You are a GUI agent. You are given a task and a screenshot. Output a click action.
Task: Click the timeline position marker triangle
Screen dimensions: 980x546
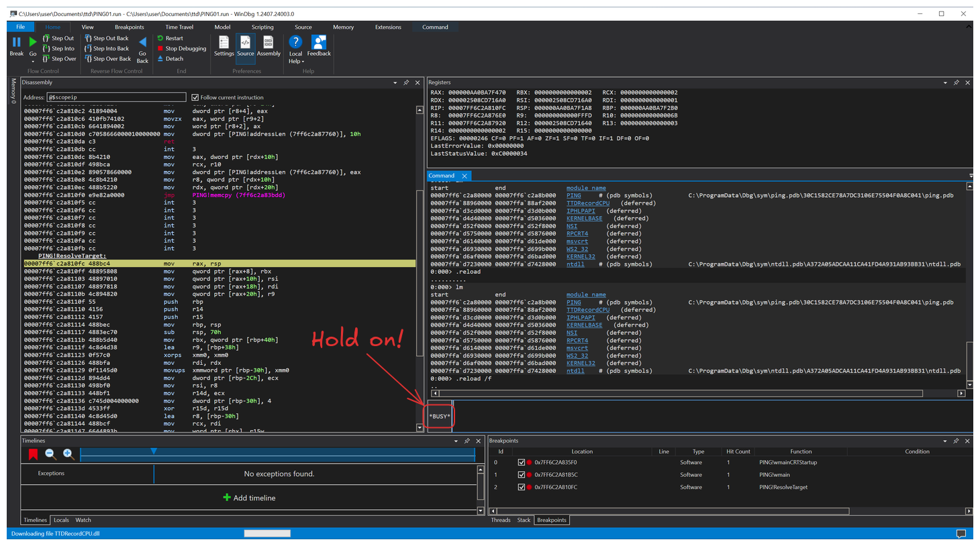(154, 451)
